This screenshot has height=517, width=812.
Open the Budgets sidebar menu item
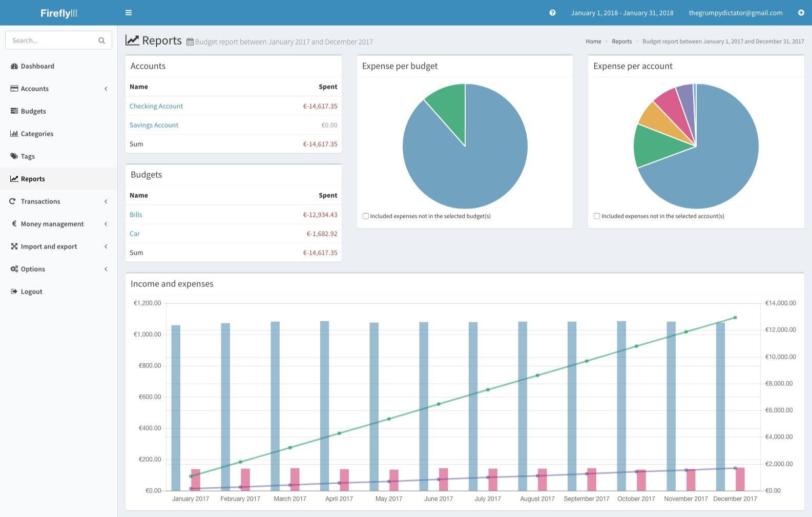pyautogui.click(x=33, y=111)
